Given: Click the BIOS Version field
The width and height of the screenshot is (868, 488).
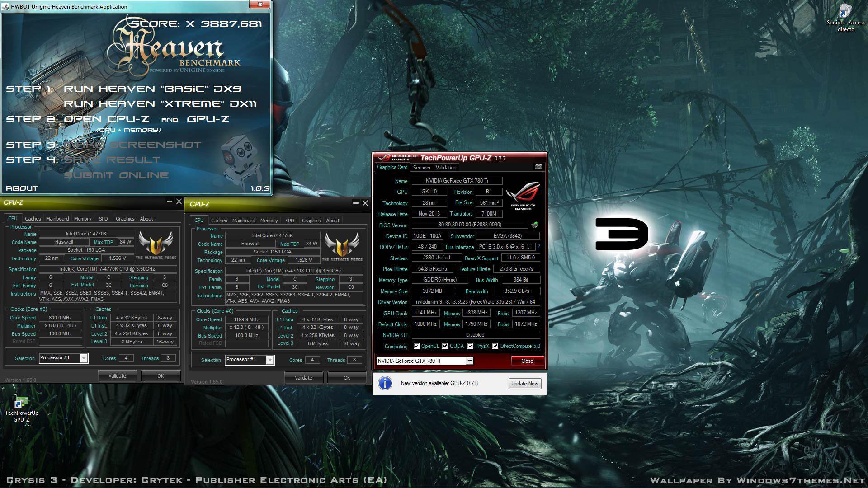Looking at the screenshot, I should 470,225.
